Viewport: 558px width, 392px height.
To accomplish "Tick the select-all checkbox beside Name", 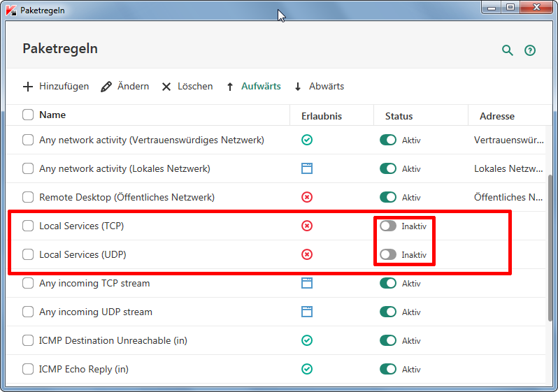I will (x=28, y=115).
